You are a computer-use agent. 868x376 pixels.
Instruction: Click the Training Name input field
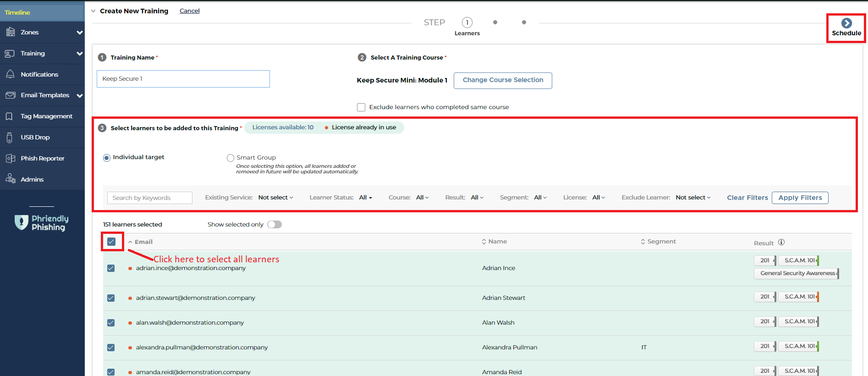[x=183, y=79]
